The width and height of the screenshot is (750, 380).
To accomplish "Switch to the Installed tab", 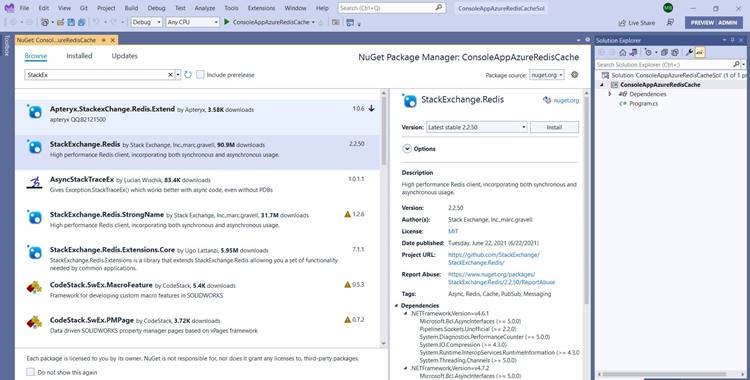I will [79, 56].
